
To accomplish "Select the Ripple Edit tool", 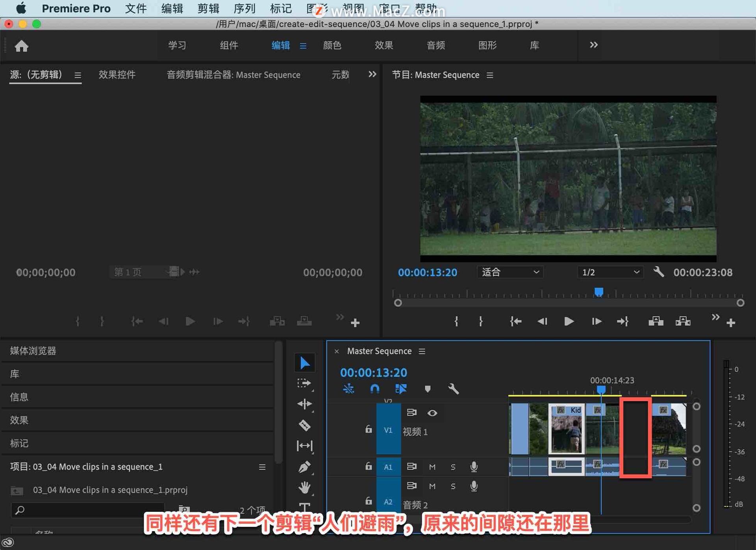I will (x=304, y=404).
